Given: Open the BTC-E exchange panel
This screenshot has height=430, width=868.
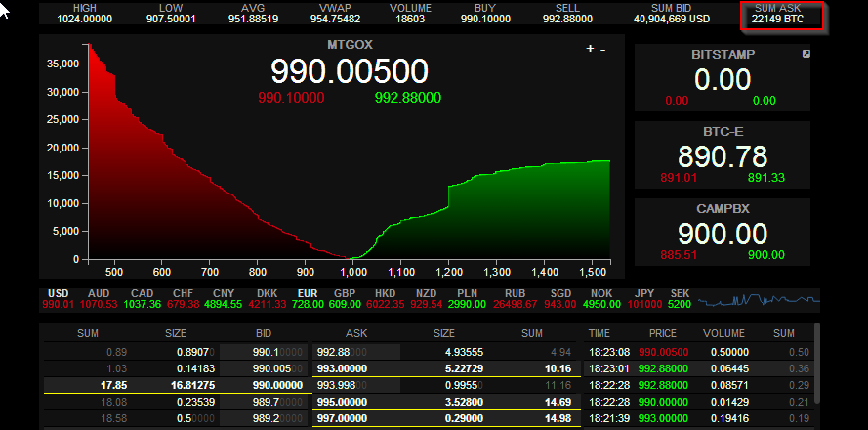Looking at the screenshot, I should pyautogui.click(x=722, y=155).
